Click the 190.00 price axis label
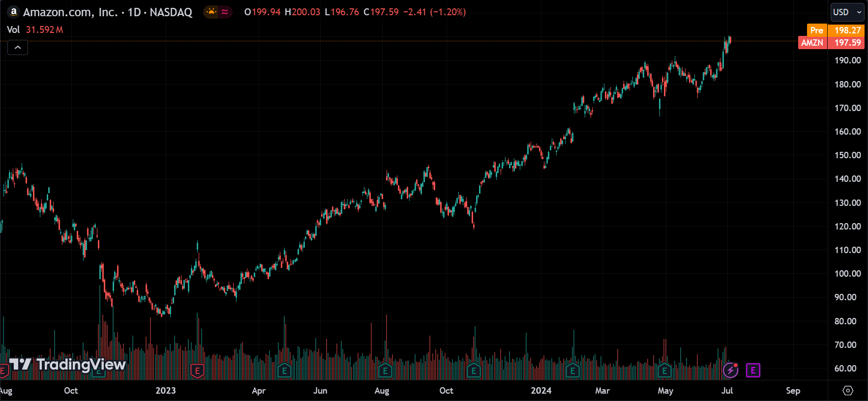The width and height of the screenshot is (868, 401). tap(847, 60)
